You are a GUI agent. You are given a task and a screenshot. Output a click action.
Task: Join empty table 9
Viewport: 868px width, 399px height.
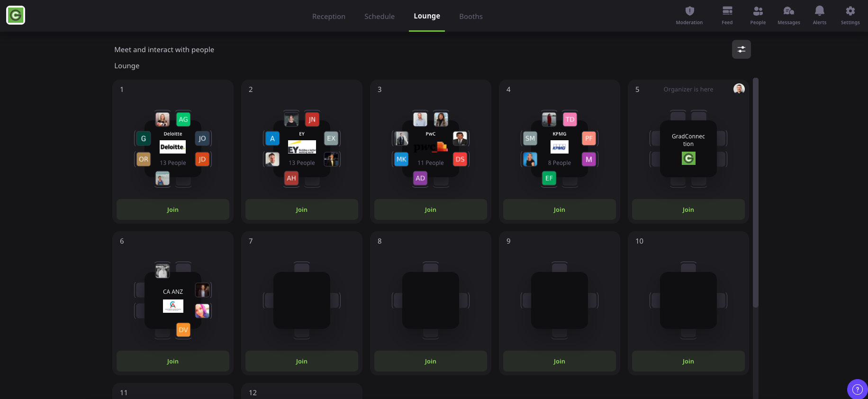560,361
